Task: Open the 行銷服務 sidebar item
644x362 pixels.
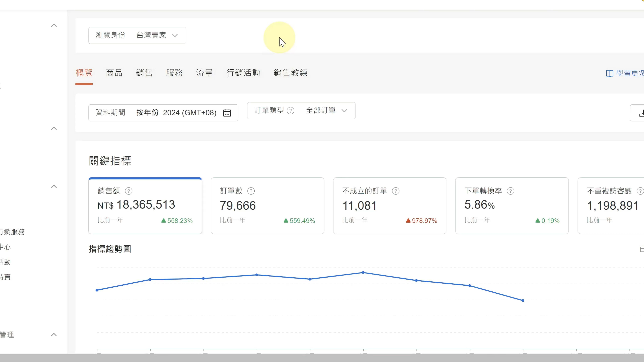Action: point(12,232)
